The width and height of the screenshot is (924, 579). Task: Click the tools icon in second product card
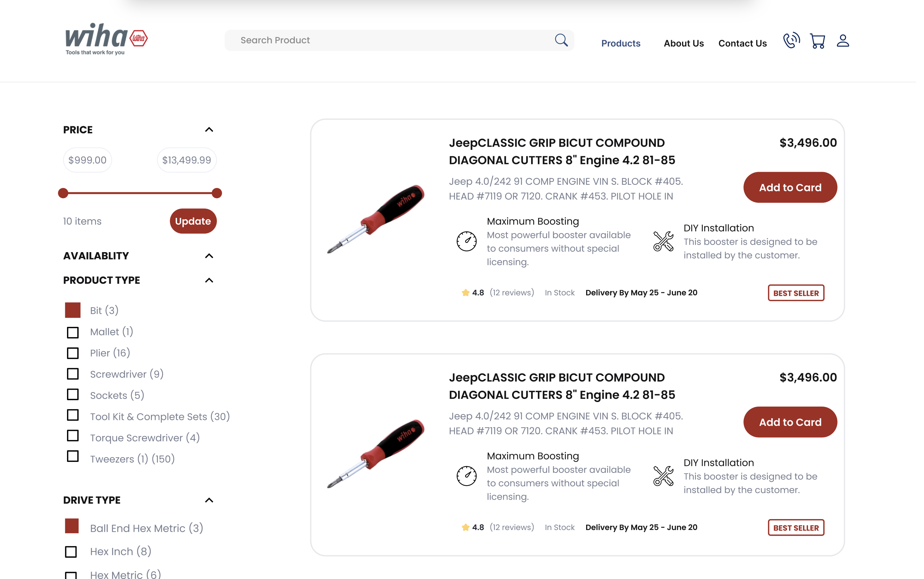[663, 476]
